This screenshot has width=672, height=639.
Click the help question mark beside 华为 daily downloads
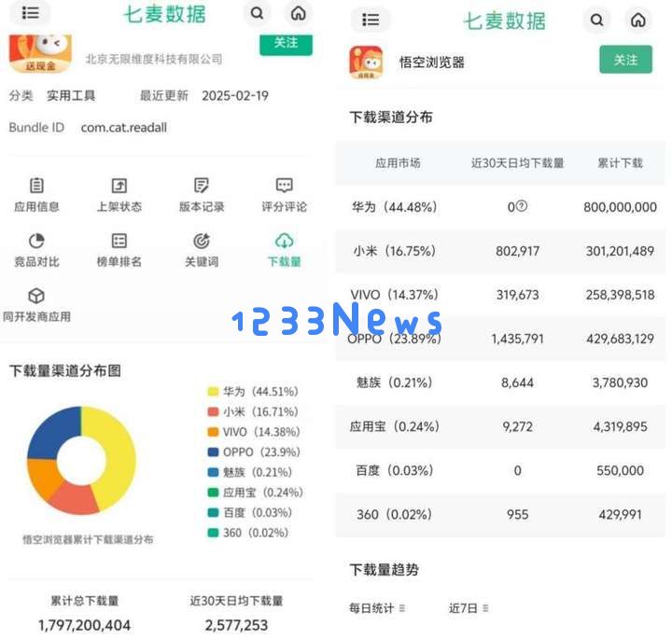tap(522, 206)
